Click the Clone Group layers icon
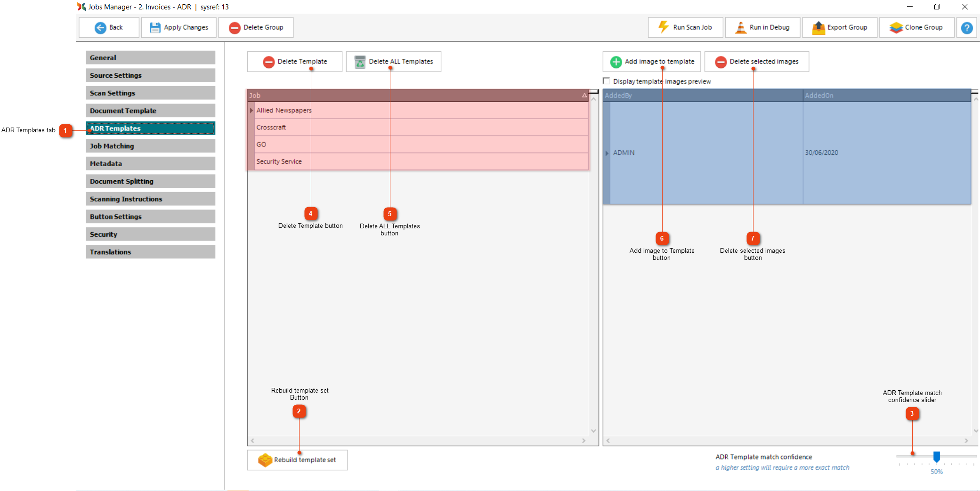 (x=896, y=28)
